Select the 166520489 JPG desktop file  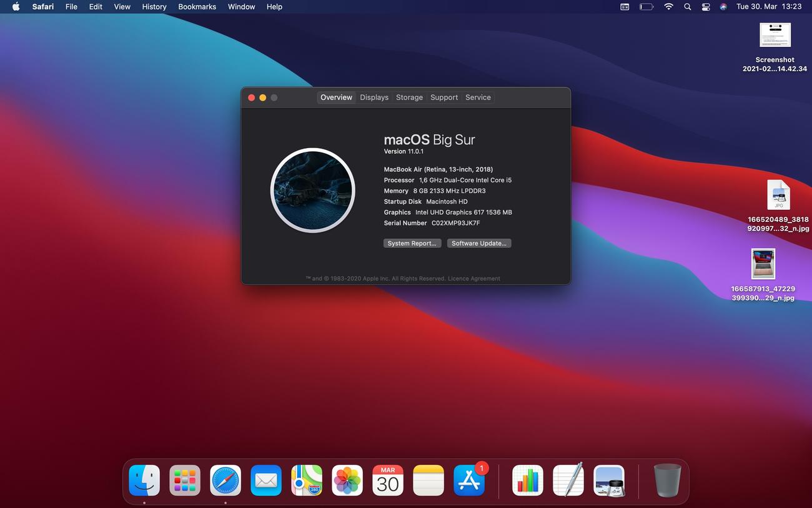click(778, 206)
